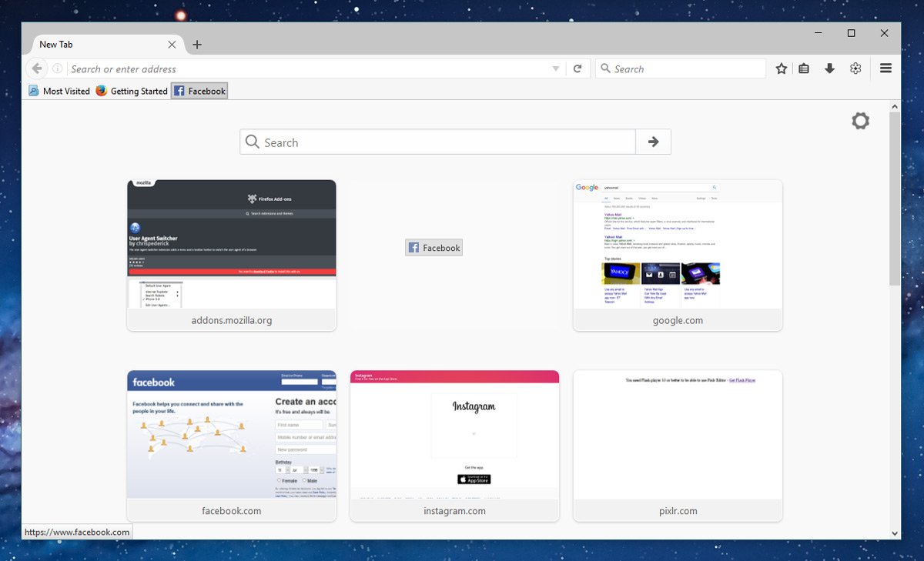
Task: Click the scrollbar up arrow
Action: pos(895,106)
